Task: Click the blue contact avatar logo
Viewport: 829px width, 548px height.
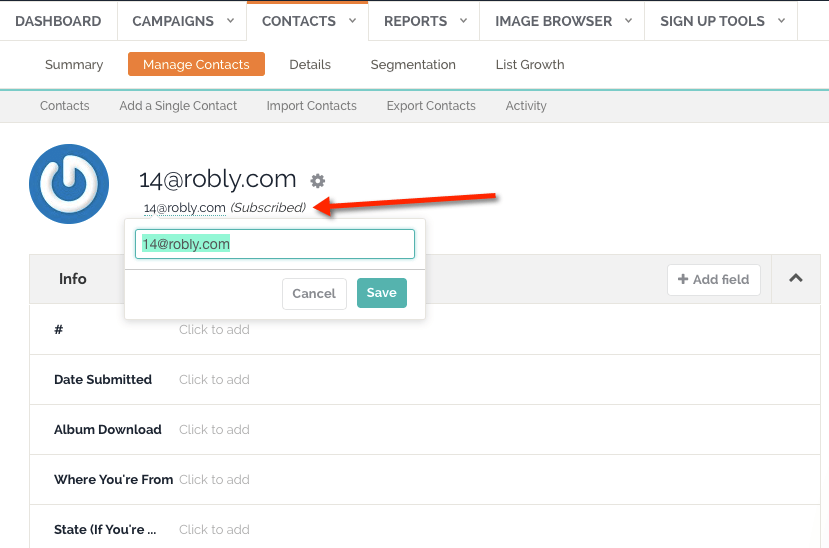Action: pyautogui.click(x=69, y=184)
